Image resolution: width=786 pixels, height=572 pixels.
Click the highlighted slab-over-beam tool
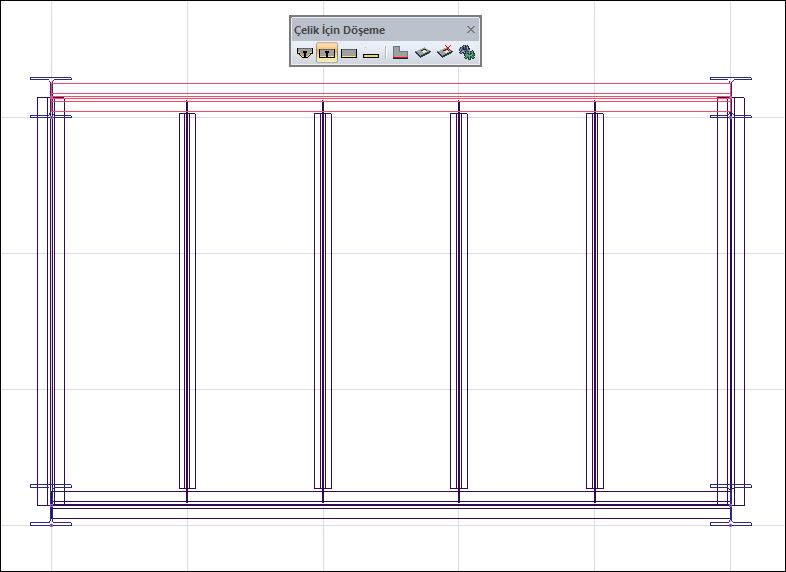327,53
